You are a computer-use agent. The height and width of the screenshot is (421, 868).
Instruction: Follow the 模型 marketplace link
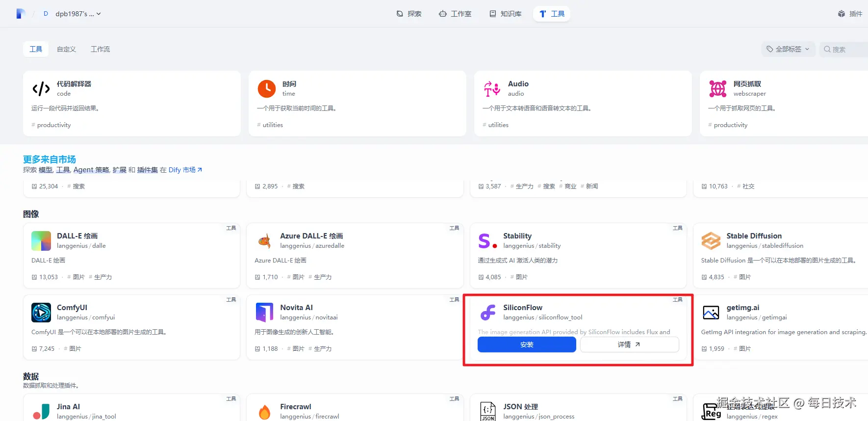[x=46, y=170]
